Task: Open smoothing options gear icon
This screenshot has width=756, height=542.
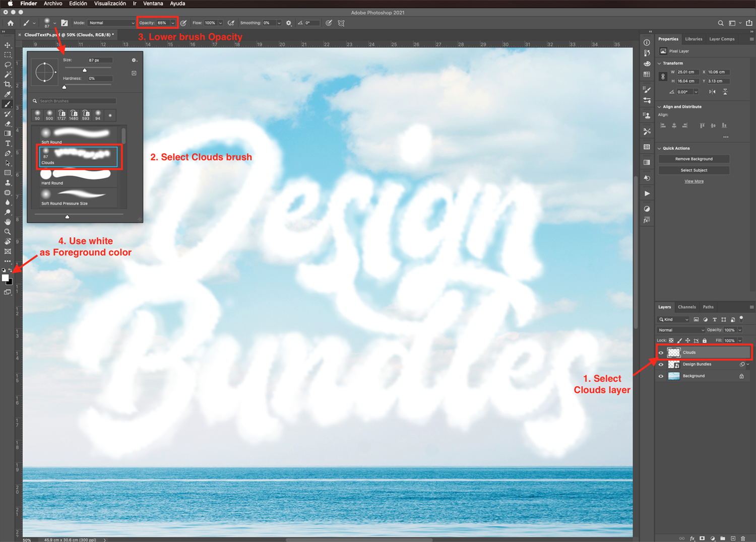Action: coord(289,23)
